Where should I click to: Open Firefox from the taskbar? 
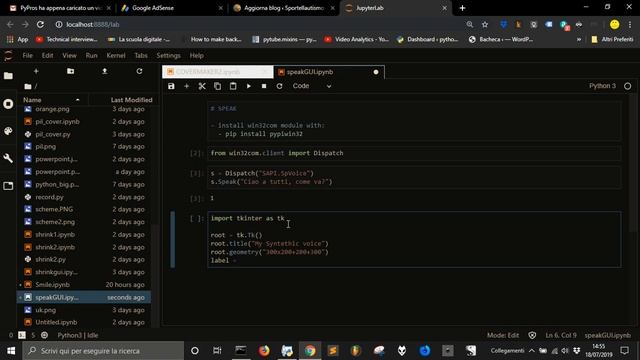[x=264, y=351]
